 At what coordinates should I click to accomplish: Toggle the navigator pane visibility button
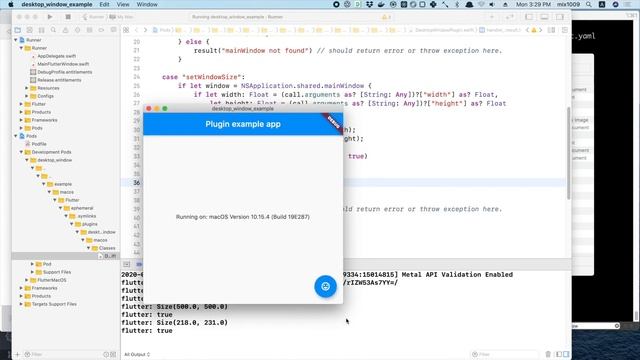pyautogui.click(x=529, y=17)
